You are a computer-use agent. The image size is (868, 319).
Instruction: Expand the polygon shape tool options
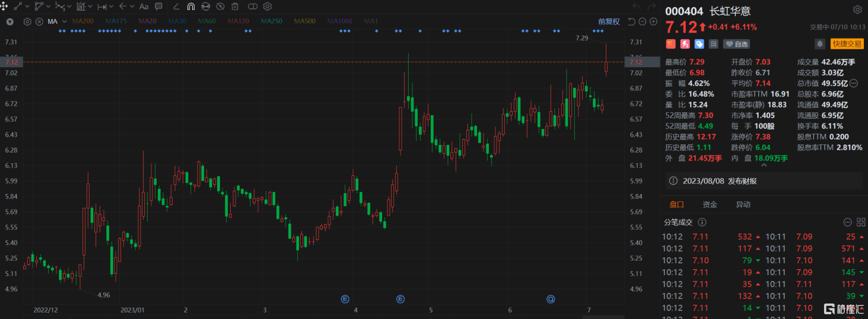click(x=48, y=7)
